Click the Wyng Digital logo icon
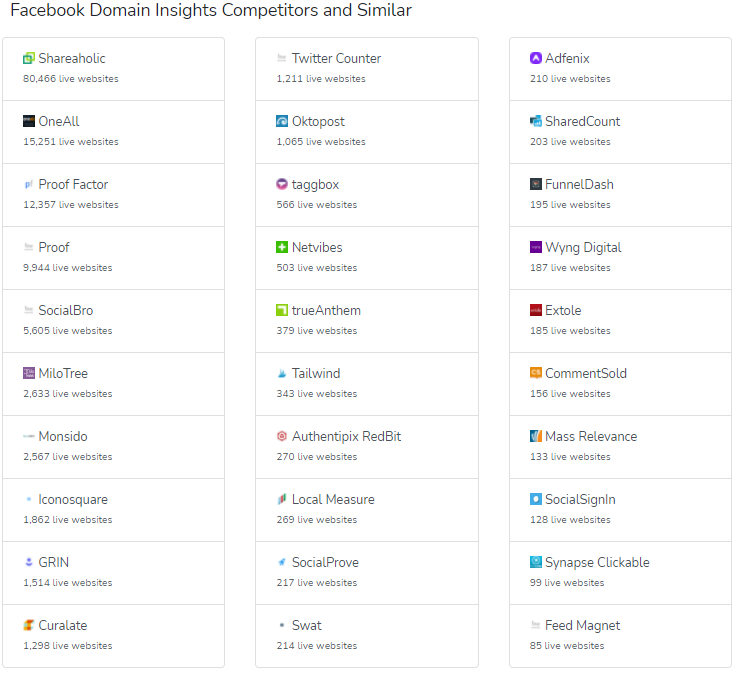Image resolution: width=740 pixels, height=680 pixels. click(x=536, y=248)
